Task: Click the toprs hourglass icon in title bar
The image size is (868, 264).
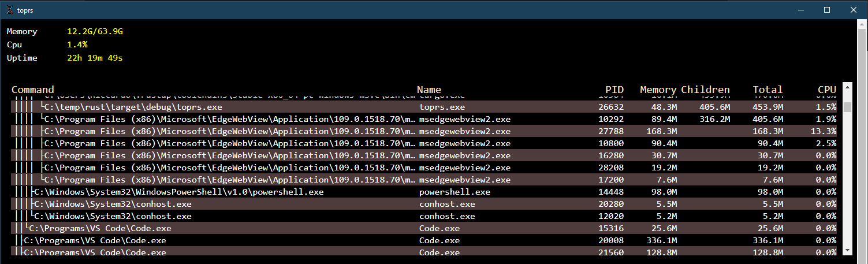Action: (x=8, y=10)
